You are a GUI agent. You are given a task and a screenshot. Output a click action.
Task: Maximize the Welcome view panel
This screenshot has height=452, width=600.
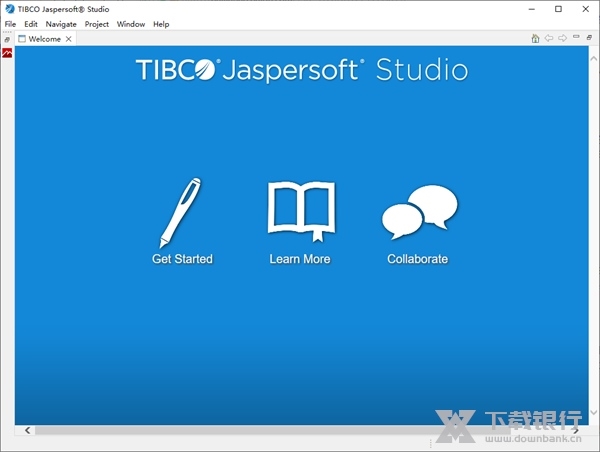coord(589,38)
